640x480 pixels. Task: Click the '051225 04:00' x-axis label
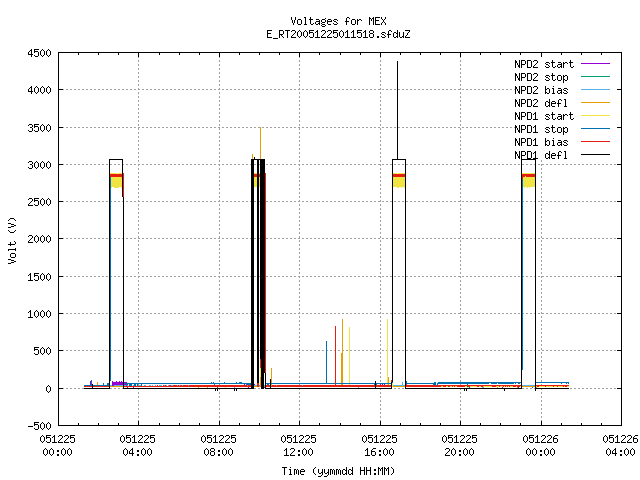coord(138,446)
